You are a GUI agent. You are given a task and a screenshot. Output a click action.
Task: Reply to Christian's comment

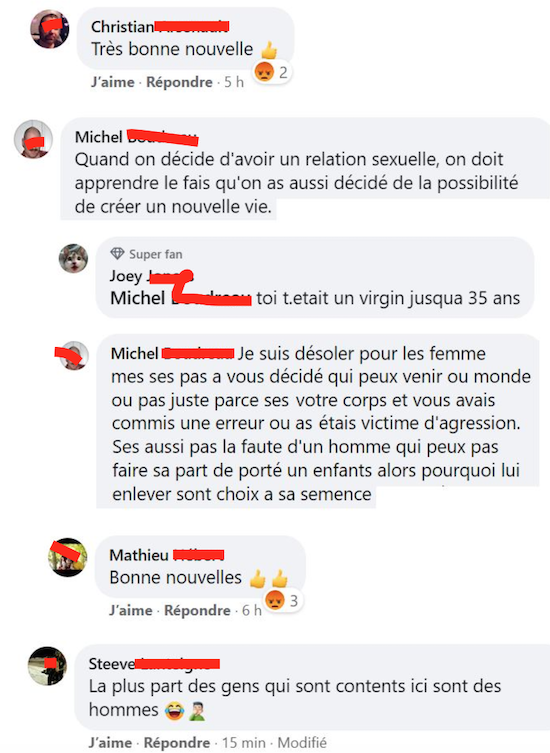pyautogui.click(x=179, y=82)
